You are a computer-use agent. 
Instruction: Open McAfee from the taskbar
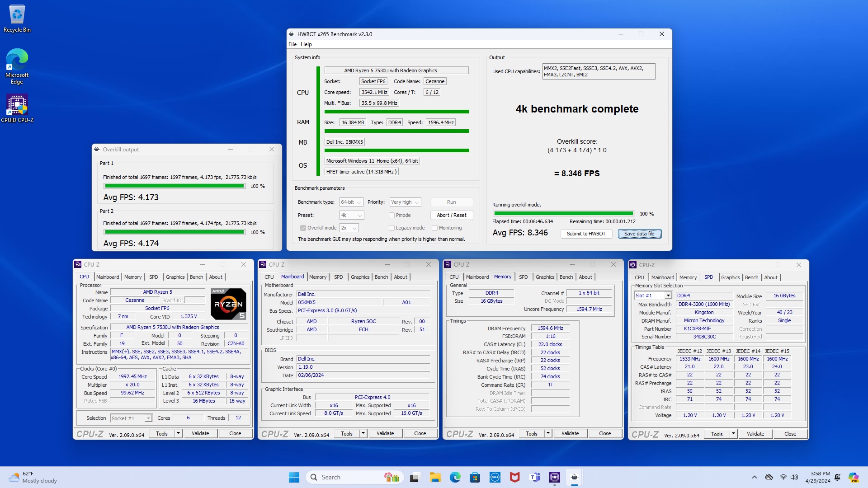coord(515,477)
